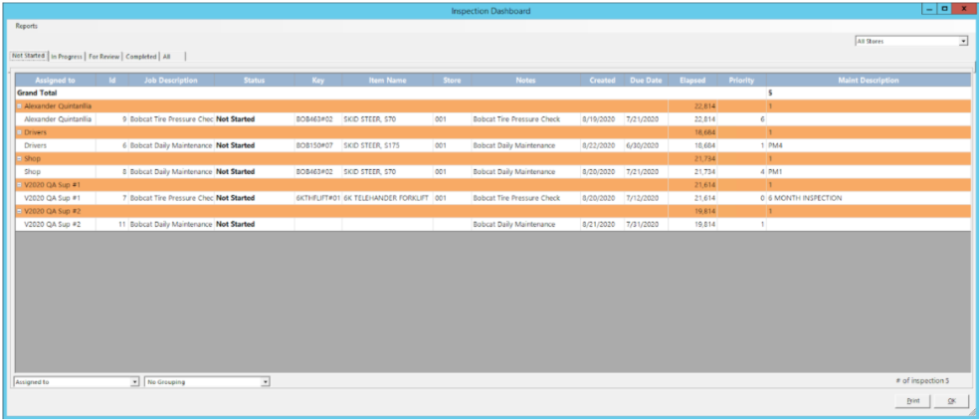Close the Inspection Dashboard window

(x=963, y=9)
